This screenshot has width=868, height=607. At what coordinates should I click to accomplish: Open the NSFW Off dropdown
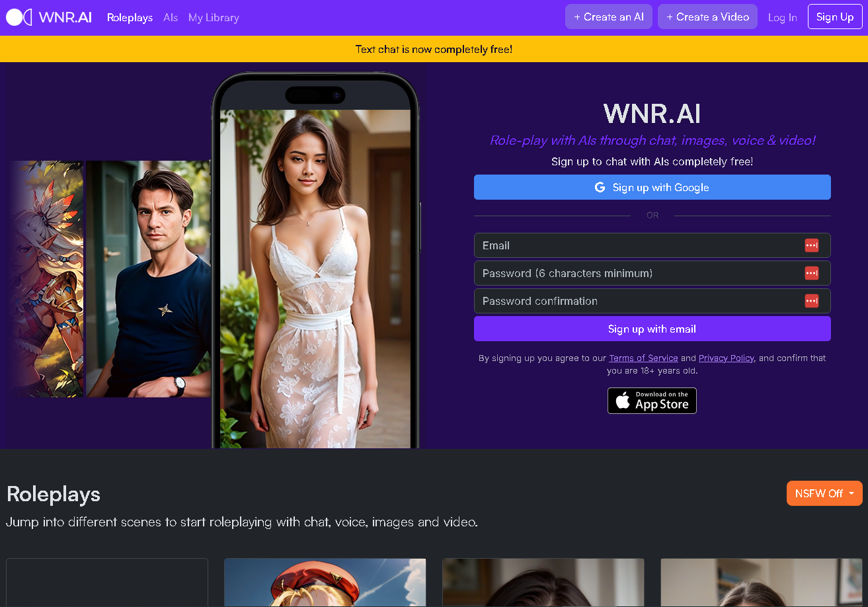point(824,493)
